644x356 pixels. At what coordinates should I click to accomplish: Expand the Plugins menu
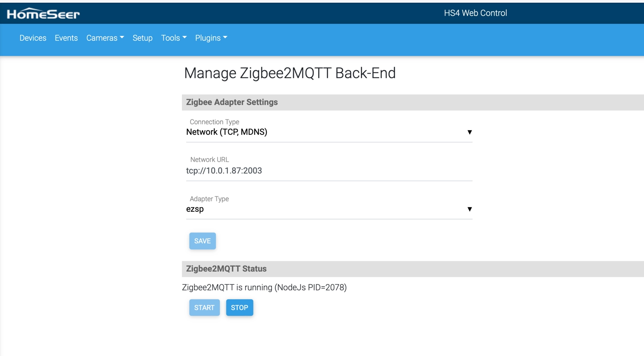point(211,38)
